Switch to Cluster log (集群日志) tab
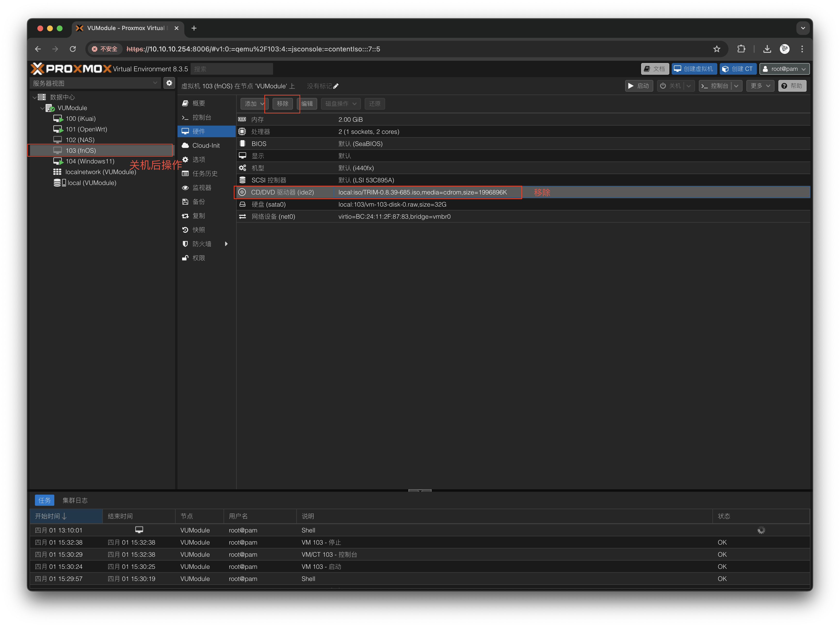 (75, 500)
